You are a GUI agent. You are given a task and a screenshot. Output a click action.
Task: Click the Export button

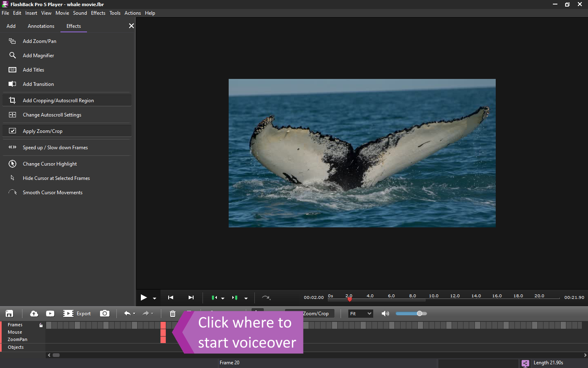click(77, 314)
